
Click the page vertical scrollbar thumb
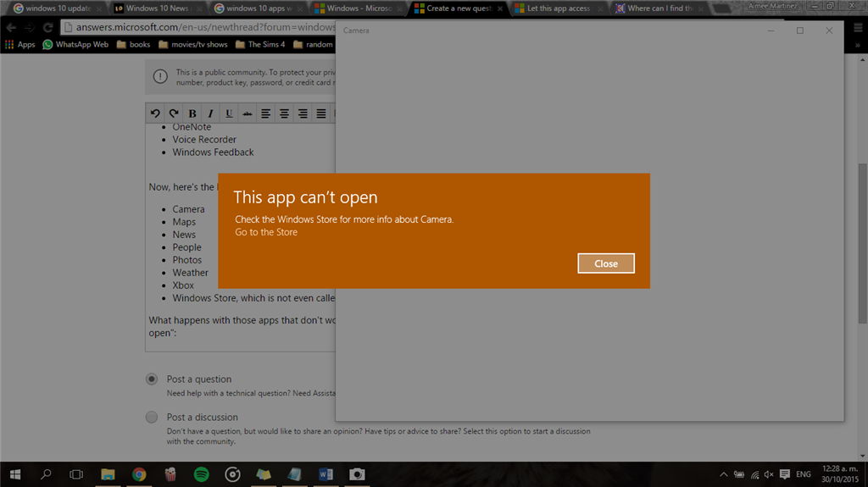(x=862, y=244)
